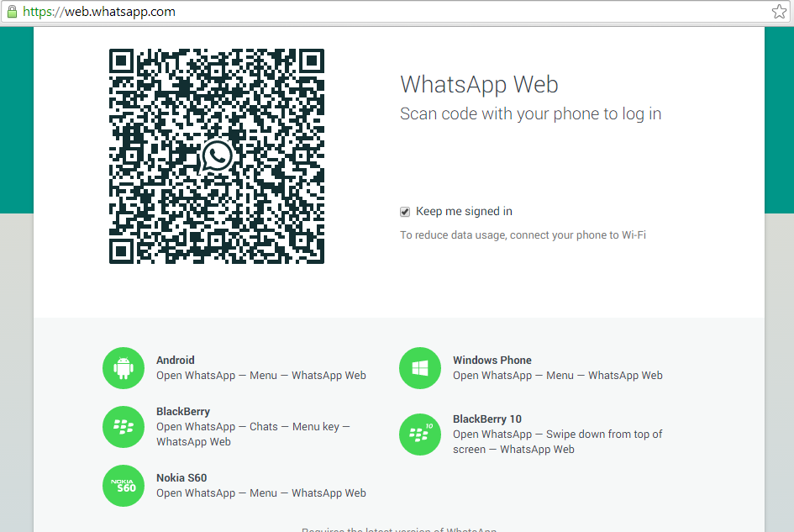
Task: Click the BlackBerry 10 heading text
Action: (487, 419)
